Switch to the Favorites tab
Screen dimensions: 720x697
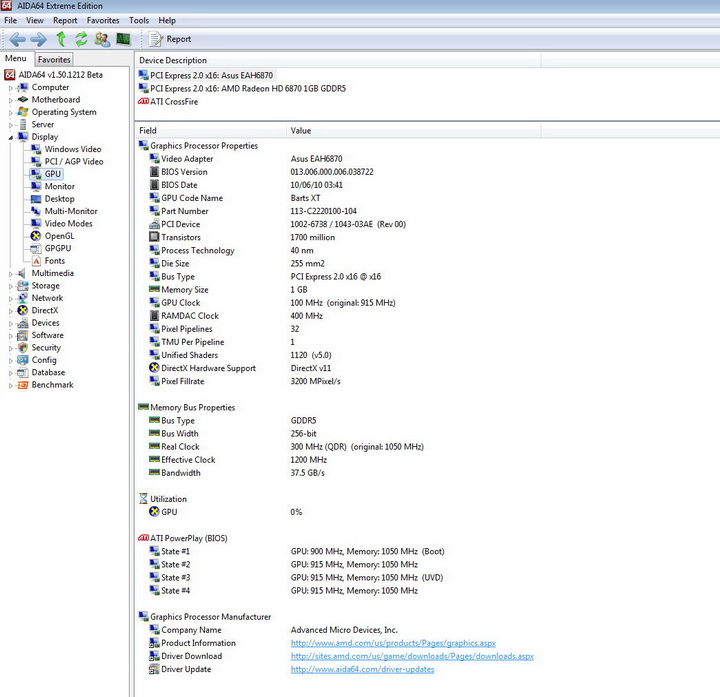coord(54,60)
